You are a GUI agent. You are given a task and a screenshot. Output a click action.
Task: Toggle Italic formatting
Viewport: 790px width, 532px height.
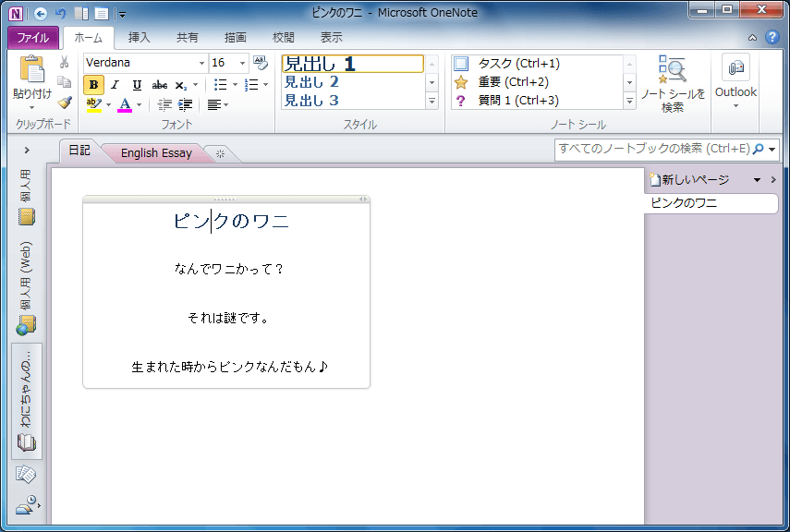(x=115, y=85)
